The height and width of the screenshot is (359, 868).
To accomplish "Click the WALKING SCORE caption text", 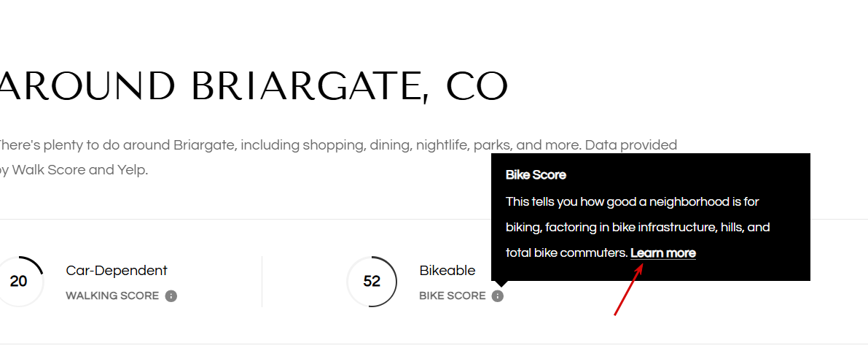I will tap(112, 296).
